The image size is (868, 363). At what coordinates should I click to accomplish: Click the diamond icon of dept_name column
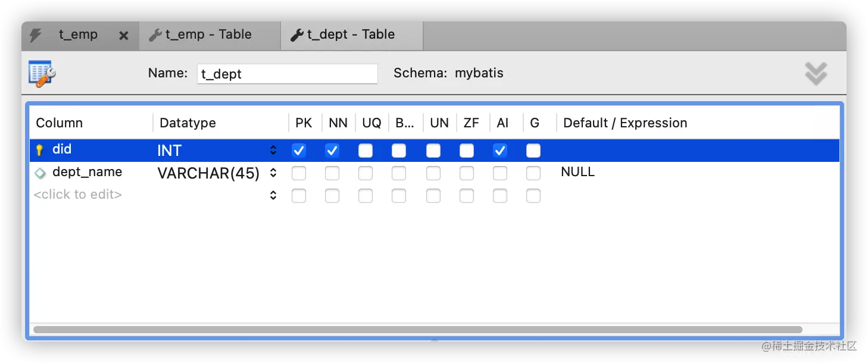pyautogui.click(x=40, y=173)
